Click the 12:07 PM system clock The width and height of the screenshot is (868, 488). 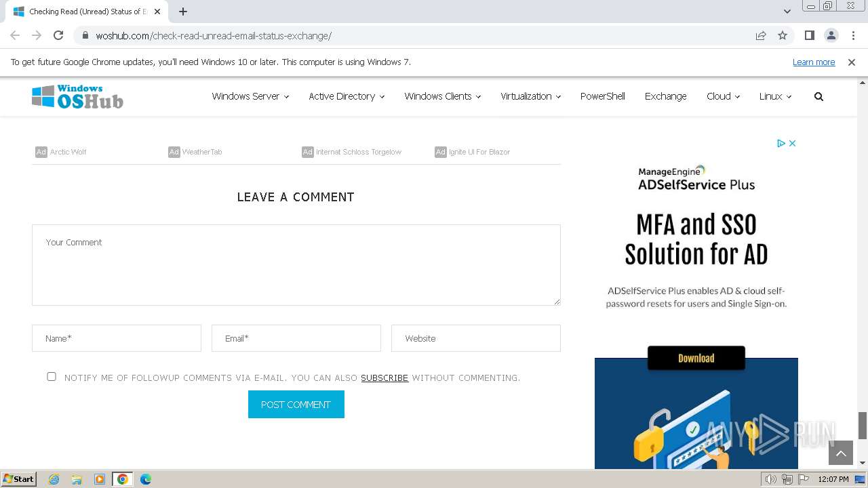coord(833,479)
